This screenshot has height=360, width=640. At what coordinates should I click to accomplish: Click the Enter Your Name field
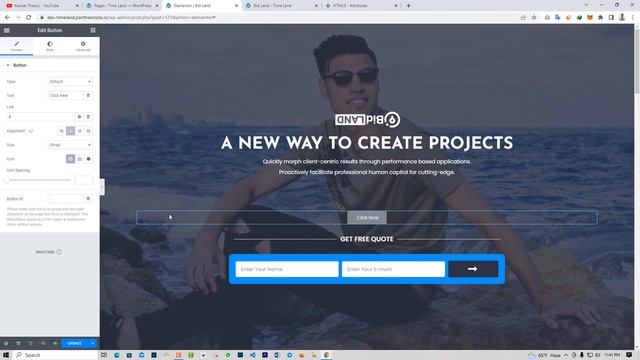[287, 269]
